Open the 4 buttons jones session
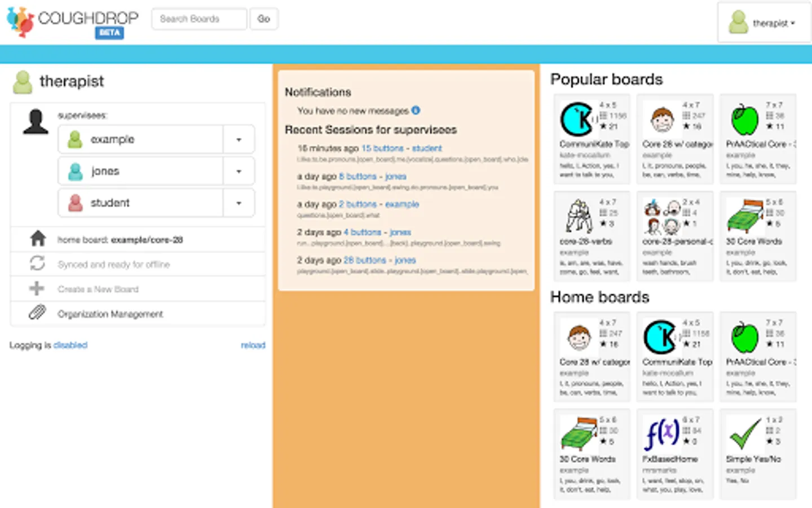Viewport: 812px width, 508px height. coord(377,232)
